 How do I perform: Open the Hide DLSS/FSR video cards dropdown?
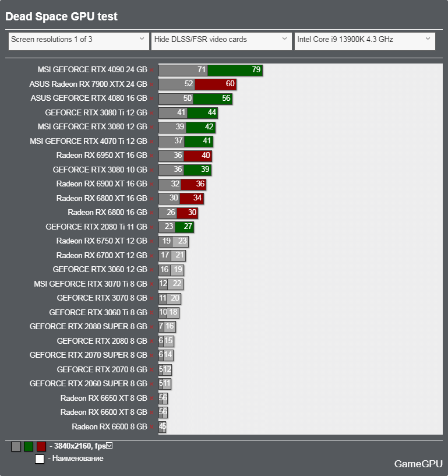221,41
